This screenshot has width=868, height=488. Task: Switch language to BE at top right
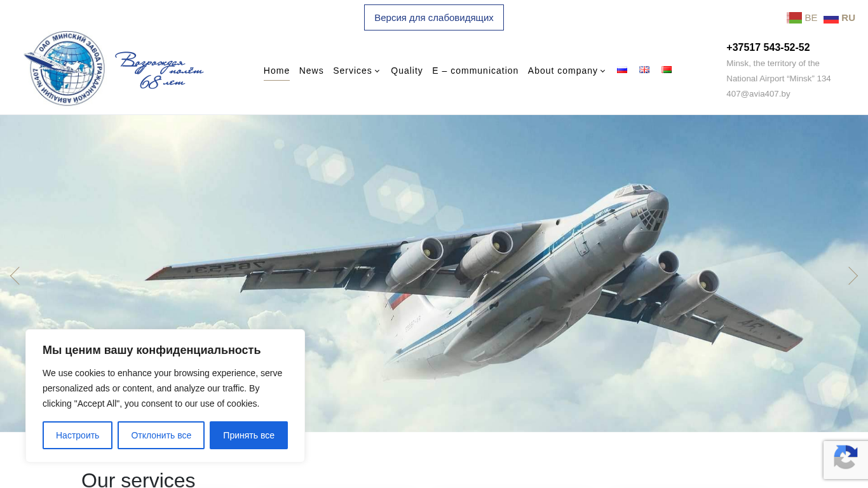802,18
